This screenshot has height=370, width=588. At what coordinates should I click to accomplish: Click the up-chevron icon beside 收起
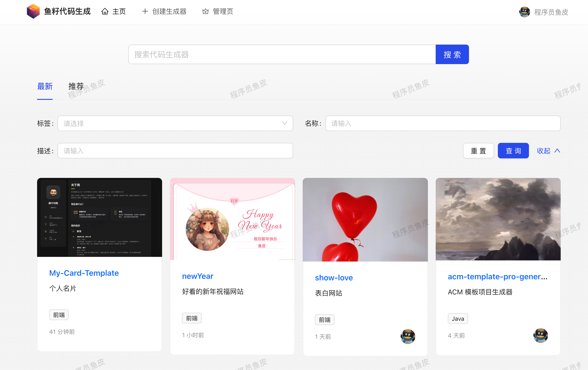tap(557, 151)
